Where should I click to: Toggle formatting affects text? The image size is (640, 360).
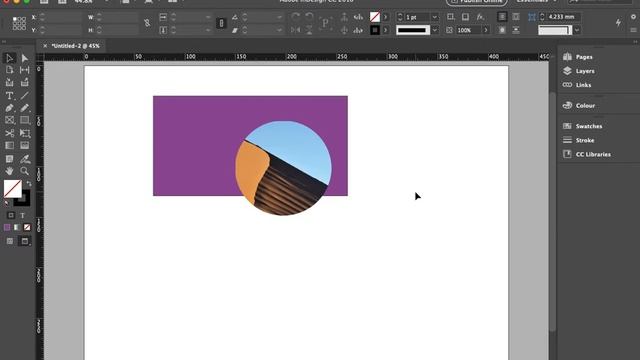[x=23, y=215]
